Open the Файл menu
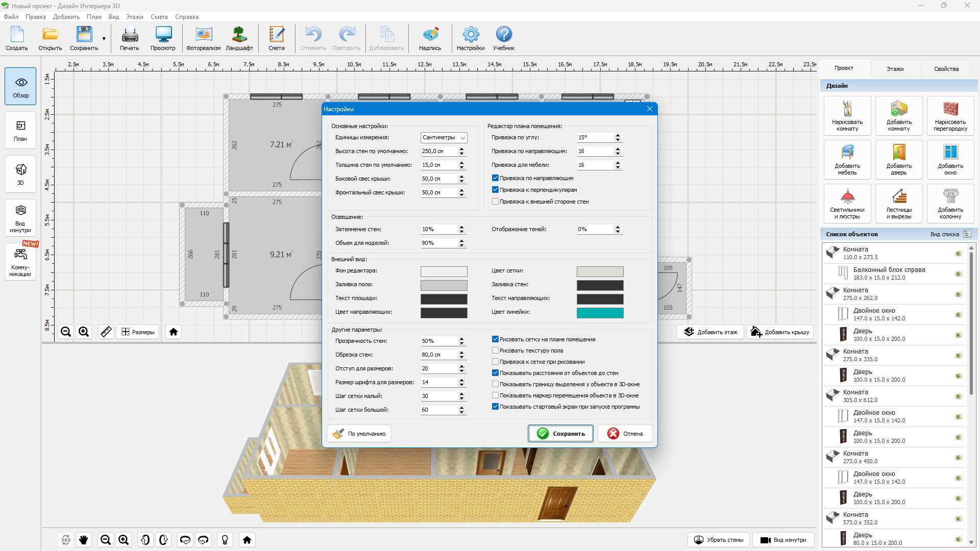The height and width of the screenshot is (551, 980). tap(11, 17)
